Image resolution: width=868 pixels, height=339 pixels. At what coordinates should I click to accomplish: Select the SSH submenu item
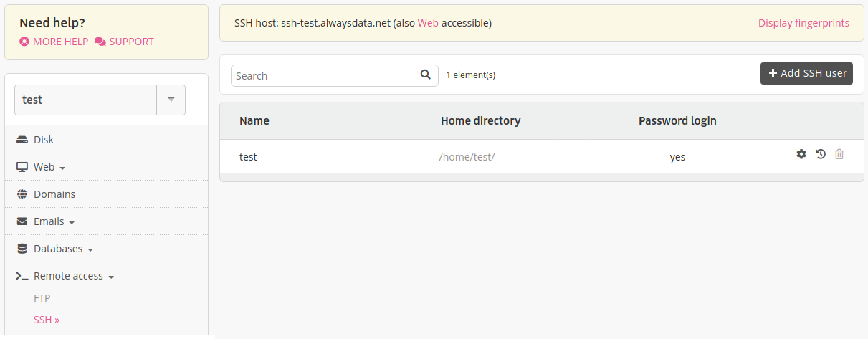[x=47, y=320]
